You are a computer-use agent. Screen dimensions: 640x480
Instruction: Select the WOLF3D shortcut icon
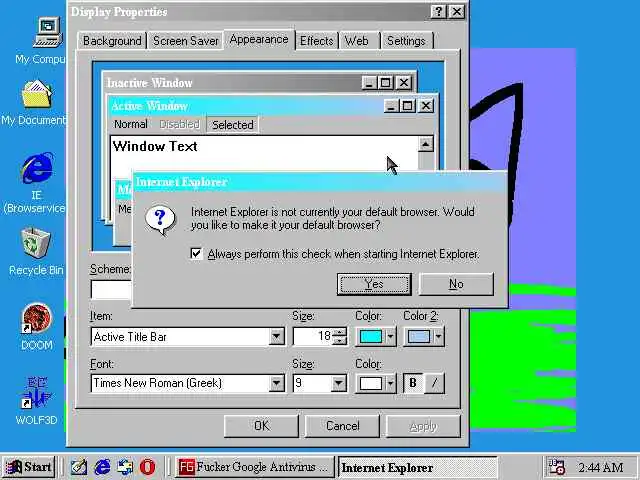click(x=37, y=393)
